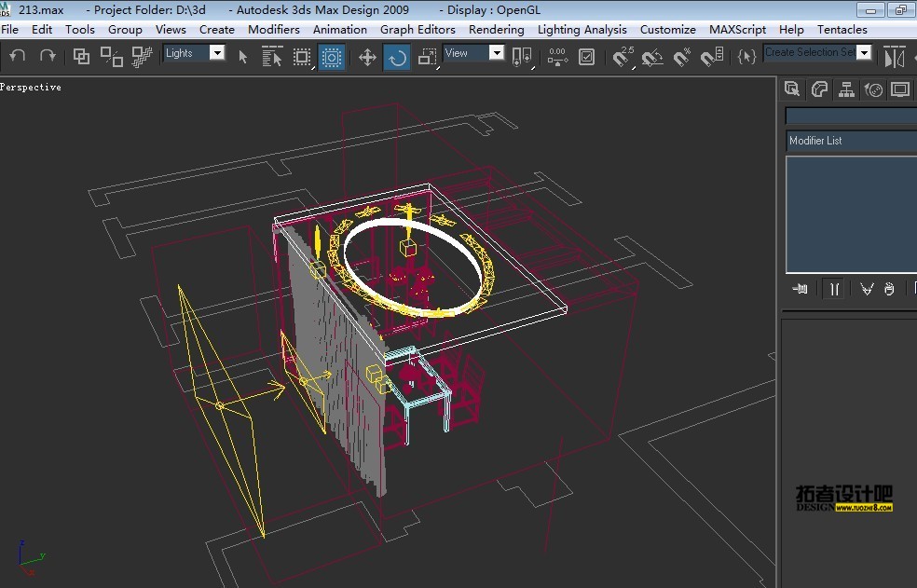The image size is (917, 588).
Task: Open the Edit menu
Action: (42, 29)
